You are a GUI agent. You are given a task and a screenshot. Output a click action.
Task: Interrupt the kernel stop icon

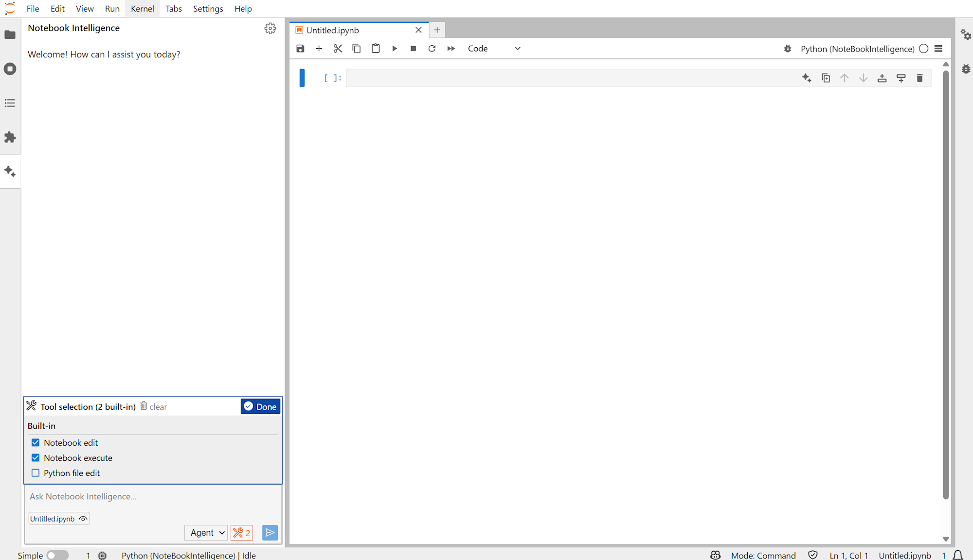coord(413,49)
